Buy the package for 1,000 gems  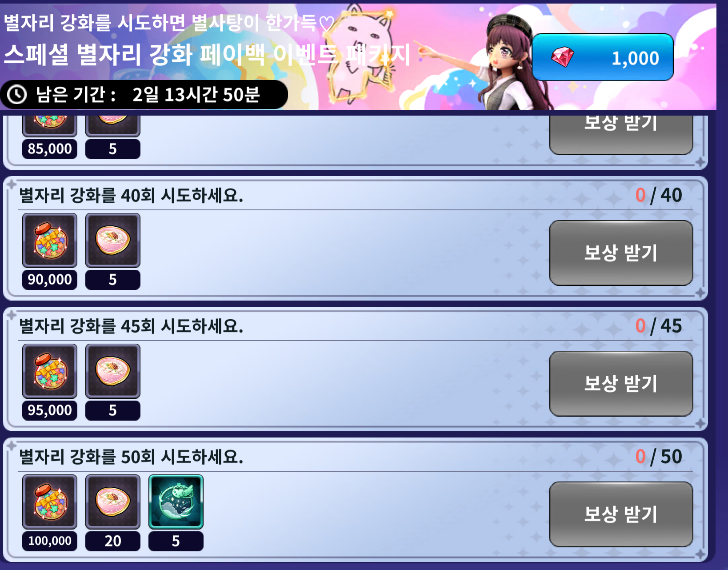pos(603,57)
